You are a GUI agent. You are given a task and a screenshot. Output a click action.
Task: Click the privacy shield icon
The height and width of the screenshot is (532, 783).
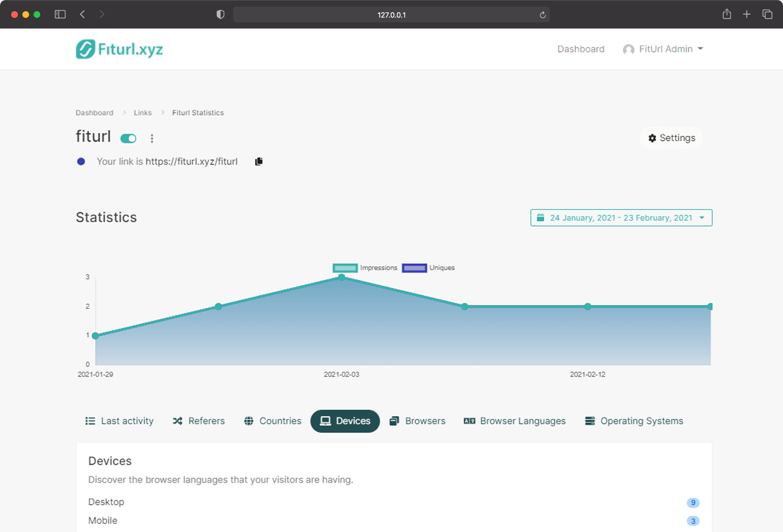[220, 15]
